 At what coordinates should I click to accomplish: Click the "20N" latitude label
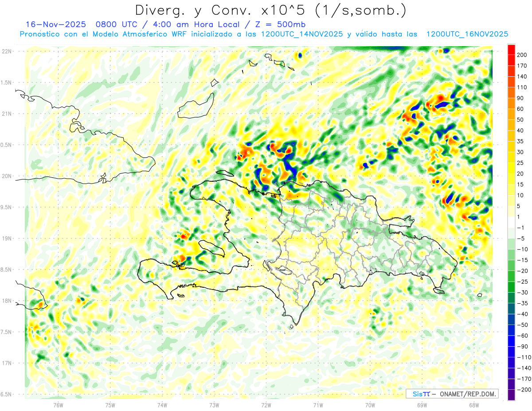6,176
